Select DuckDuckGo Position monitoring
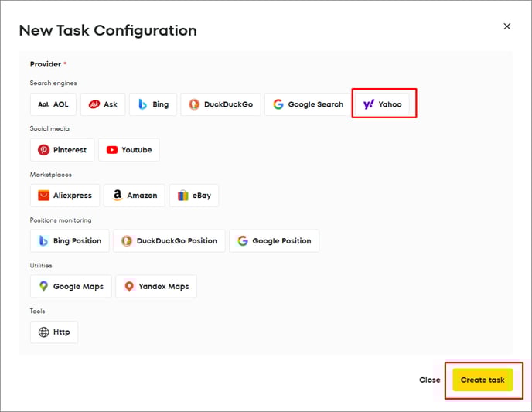Viewport: 532px width, 412px height. [169, 241]
